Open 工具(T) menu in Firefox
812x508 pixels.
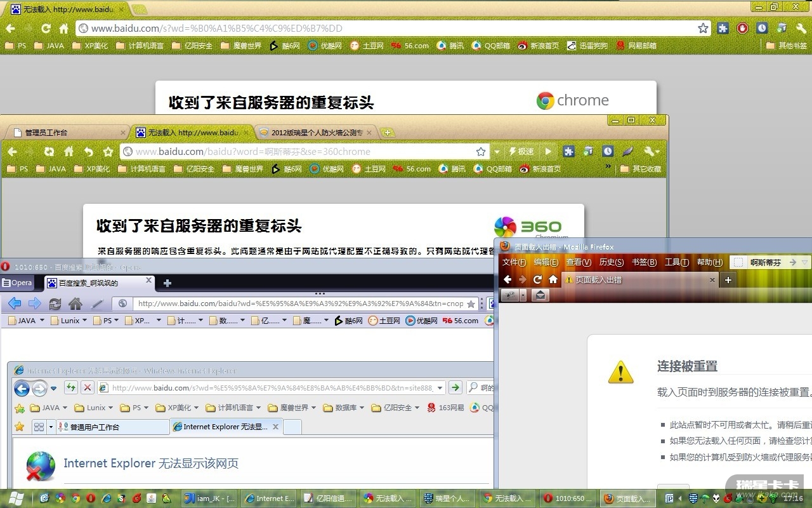677,262
